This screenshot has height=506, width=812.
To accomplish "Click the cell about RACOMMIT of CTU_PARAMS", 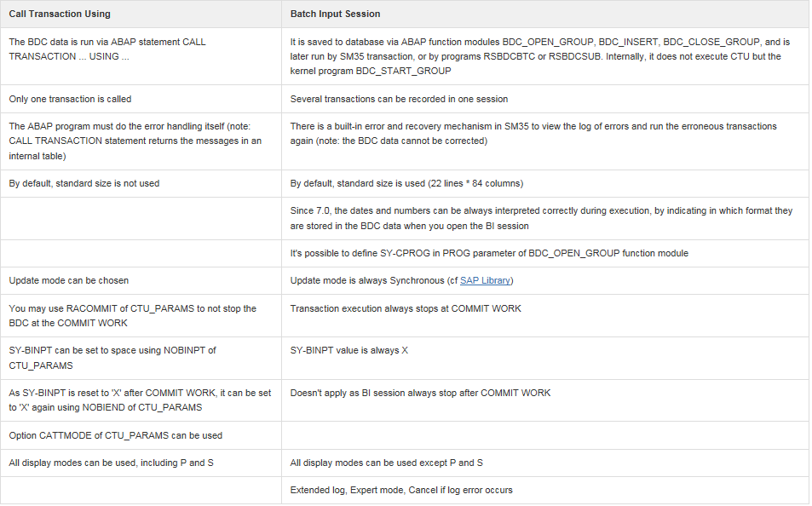I will pyautogui.click(x=132, y=315).
